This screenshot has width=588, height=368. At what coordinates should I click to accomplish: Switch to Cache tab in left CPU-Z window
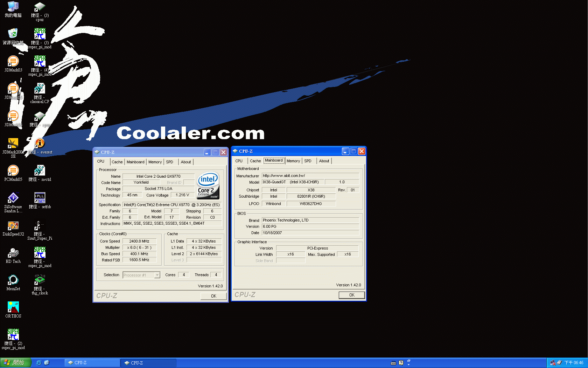tap(117, 162)
